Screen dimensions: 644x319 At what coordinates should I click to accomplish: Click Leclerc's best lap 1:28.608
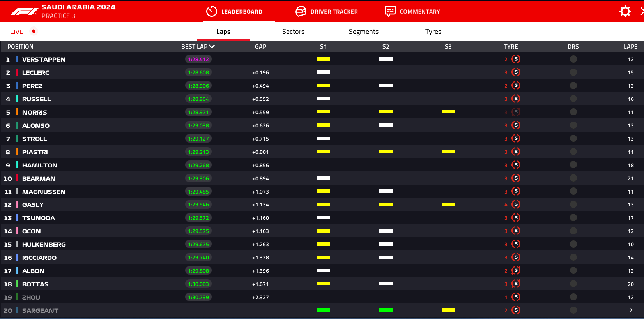click(x=198, y=72)
